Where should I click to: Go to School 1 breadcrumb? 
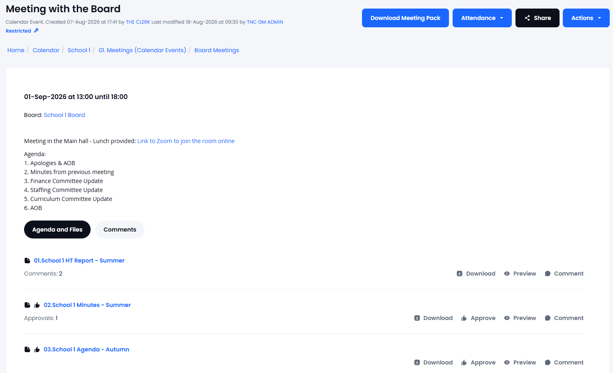79,50
